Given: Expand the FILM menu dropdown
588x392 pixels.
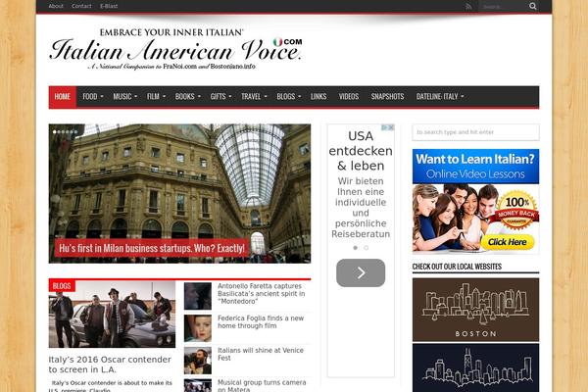Looking at the screenshot, I should click(x=156, y=97).
